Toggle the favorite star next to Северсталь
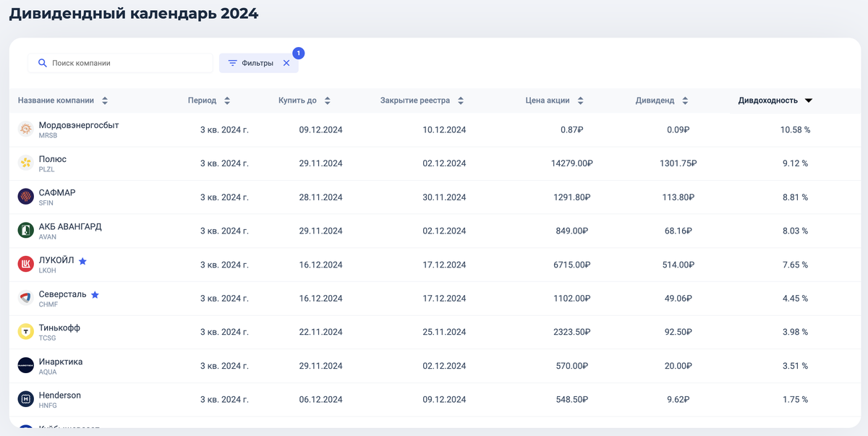 click(x=95, y=294)
